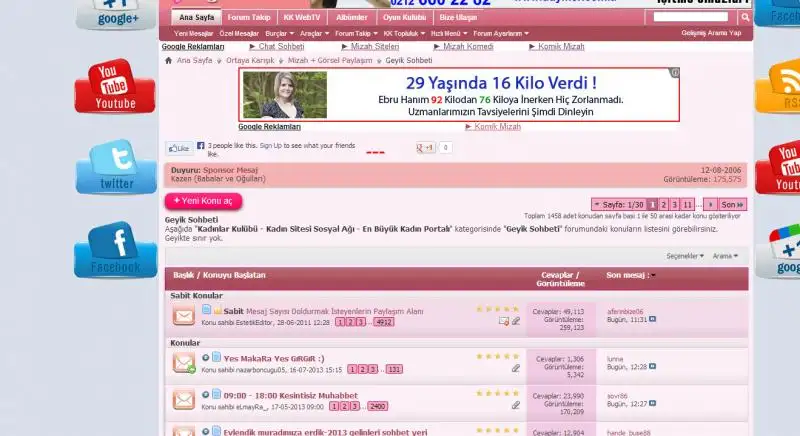Click envelope icon of the Sabit thread
Screen dimensions: 800x436
tap(183, 316)
